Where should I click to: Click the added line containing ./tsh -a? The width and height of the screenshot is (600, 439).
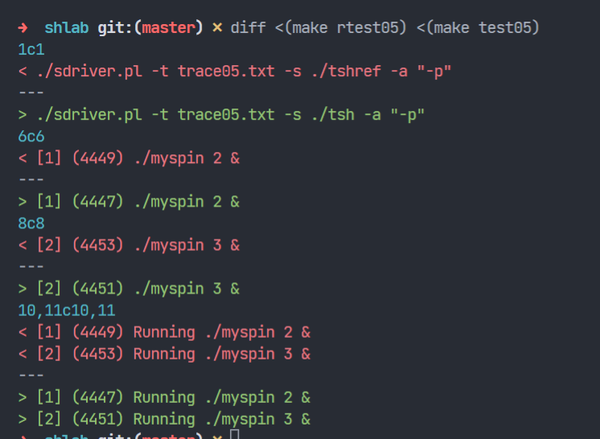221,114
